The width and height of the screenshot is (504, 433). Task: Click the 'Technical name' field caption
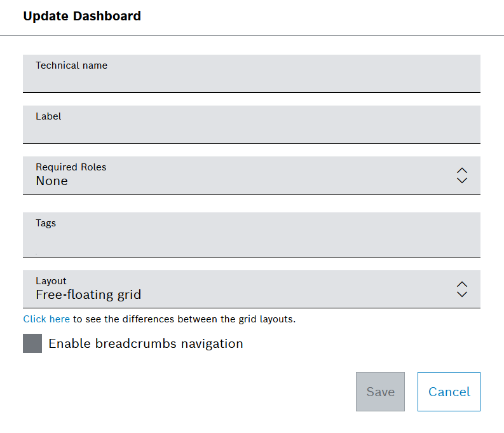coord(71,65)
